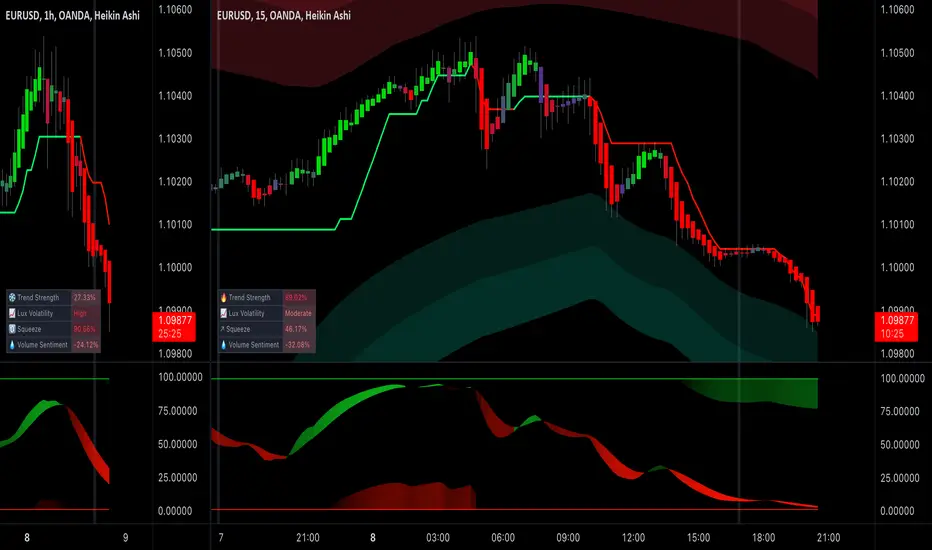932x550 pixels.
Task: Click the fire Trend Strength icon on 15m chart
Action: [223, 297]
